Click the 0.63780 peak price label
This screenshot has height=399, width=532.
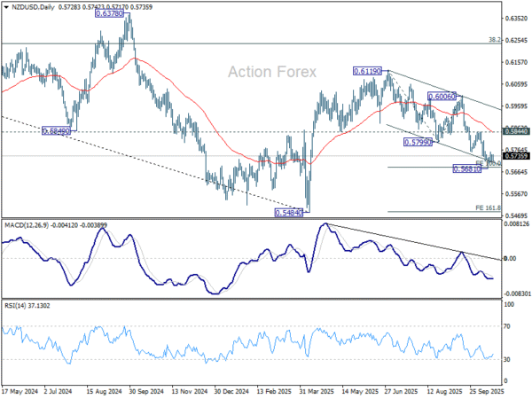click(108, 14)
